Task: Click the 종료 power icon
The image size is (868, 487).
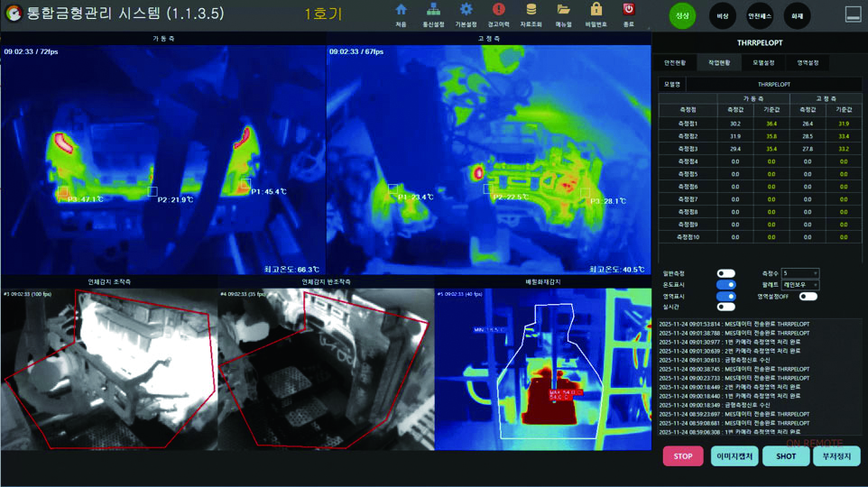Action: pyautogui.click(x=628, y=11)
